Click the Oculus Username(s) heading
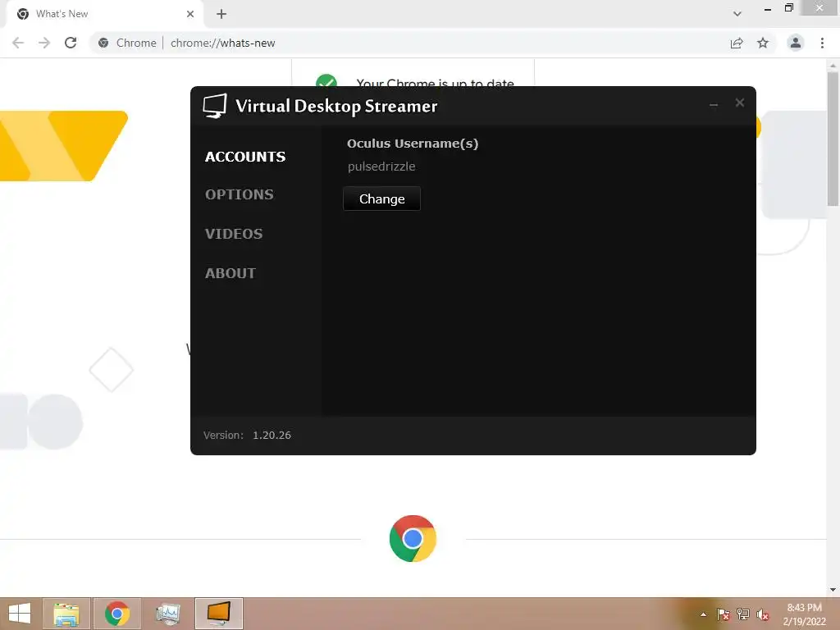The width and height of the screenshot is (840, 630). point(413,144)
